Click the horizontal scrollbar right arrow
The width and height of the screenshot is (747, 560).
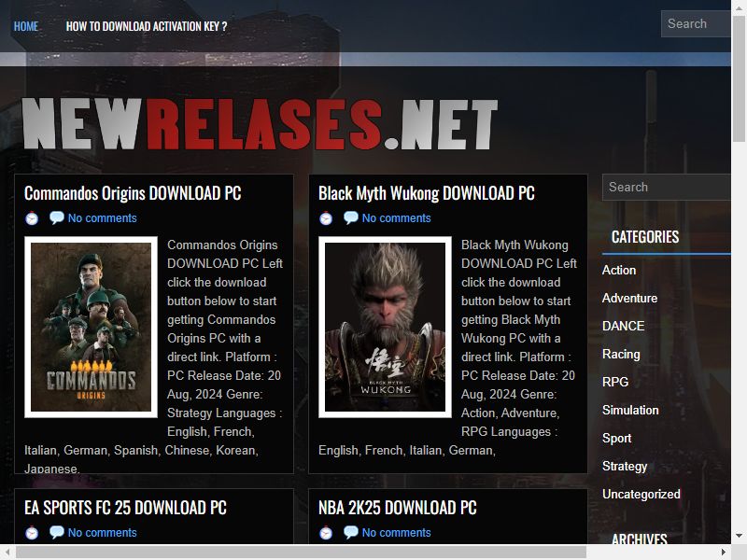[x=723, y=552]
